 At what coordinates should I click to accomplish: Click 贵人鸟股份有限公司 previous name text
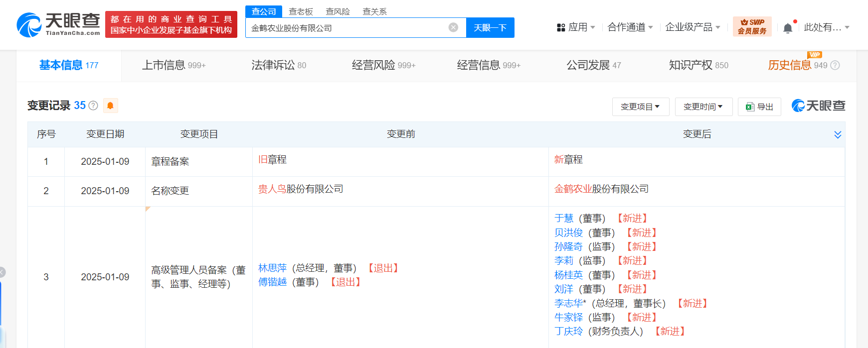(301, 189)
